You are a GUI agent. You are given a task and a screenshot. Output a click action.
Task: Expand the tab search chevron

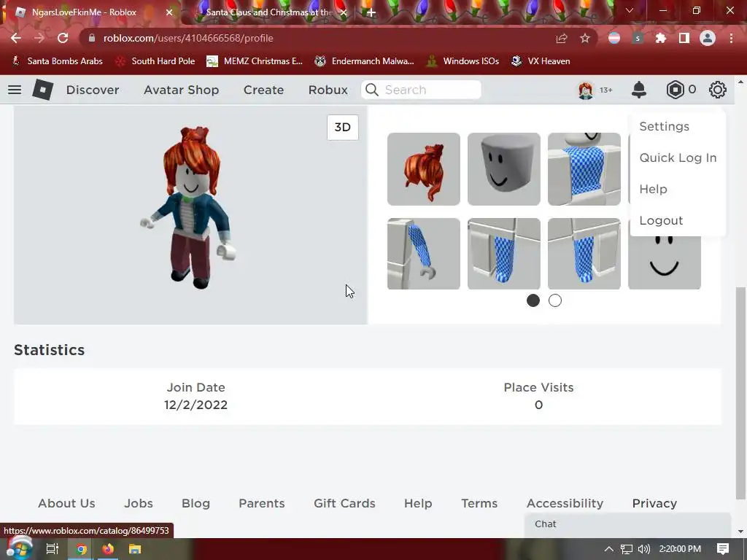630,10
